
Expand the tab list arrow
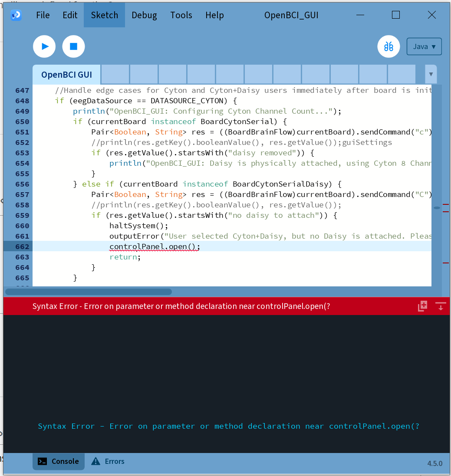click(x=431, y=74)
